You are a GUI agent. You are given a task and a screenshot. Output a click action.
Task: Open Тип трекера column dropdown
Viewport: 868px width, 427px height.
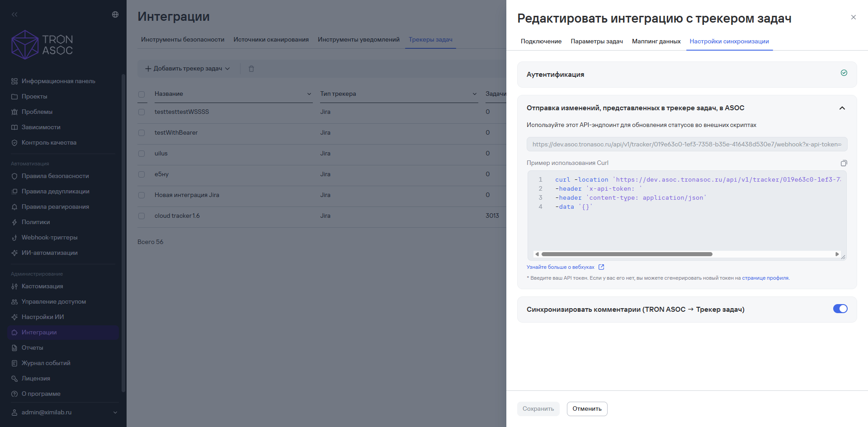(x=475, y=94)
